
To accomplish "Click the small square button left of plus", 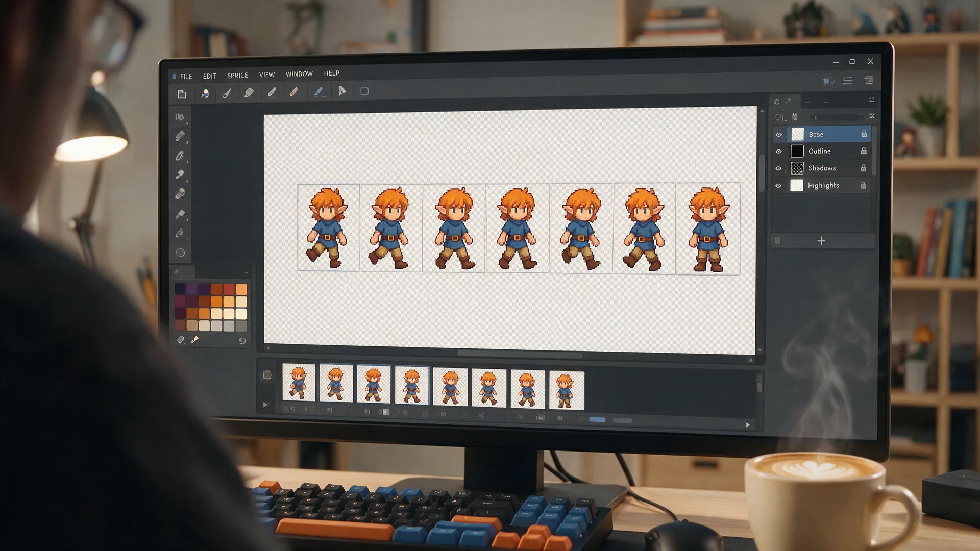I will coord(777,241).
